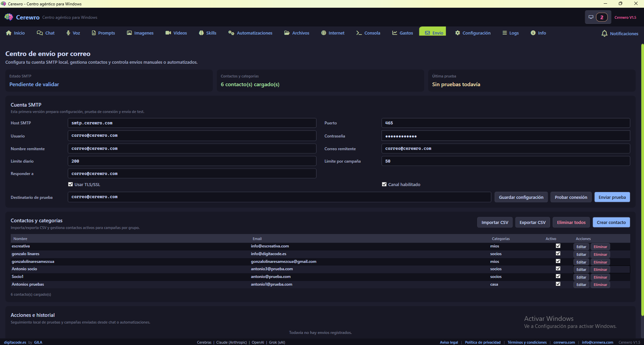The image size is (644, 345).
Task: Deactivate the Antonios pruebas contact checkbox
Action: 558,284
